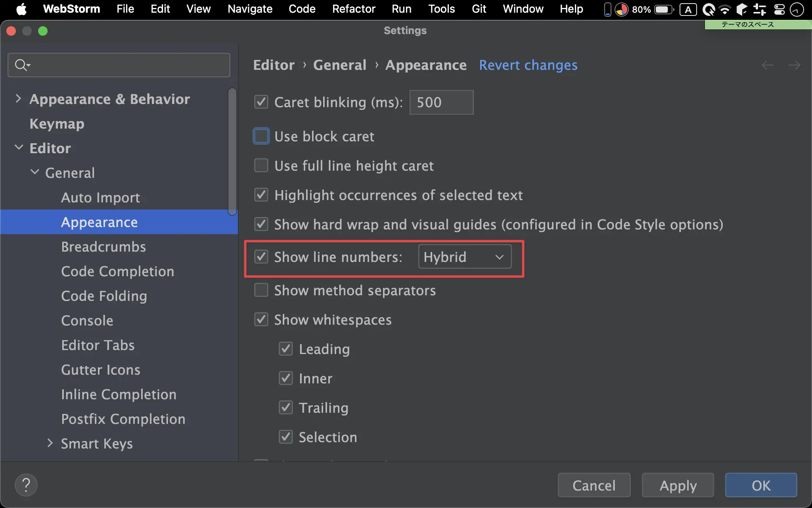Open the Hybrid line numbers dropdown
Image resolution: width=812 pixels, height=508 pixels.
coord(465,257)
